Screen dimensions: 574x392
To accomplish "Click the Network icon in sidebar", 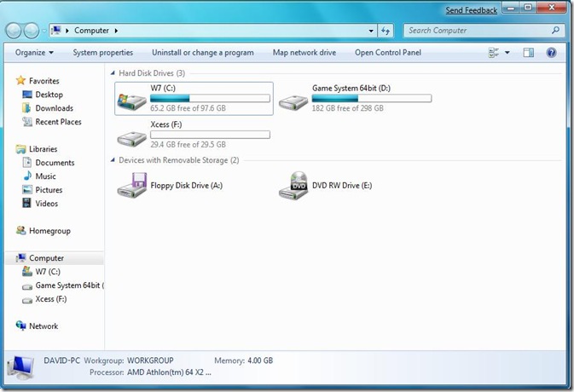I will [x=20, y=325].
